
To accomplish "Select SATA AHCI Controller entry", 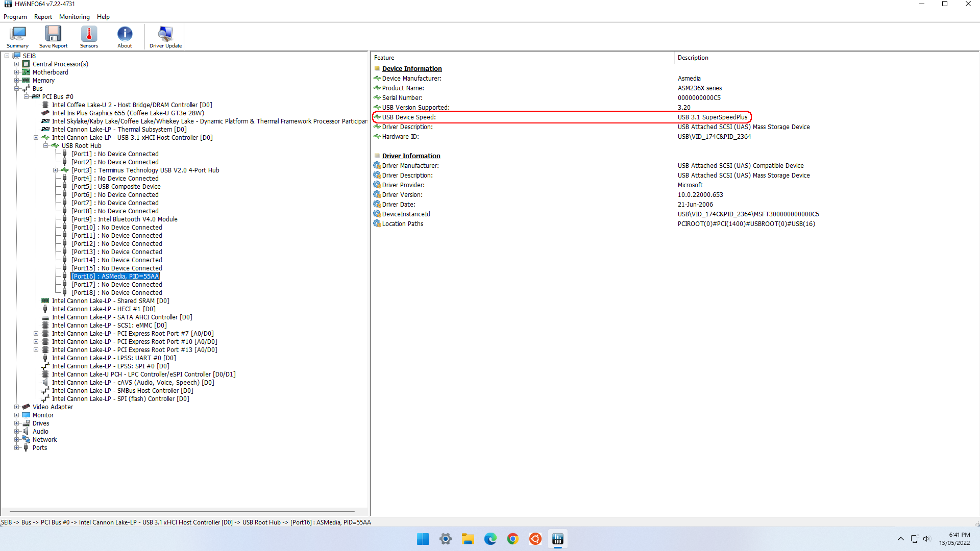I will (x=122, y=317).
